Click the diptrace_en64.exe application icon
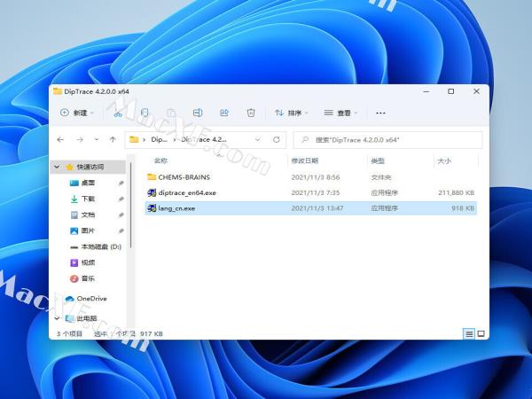The height and width of the screenshot is (399, 532). pos(152,192)
